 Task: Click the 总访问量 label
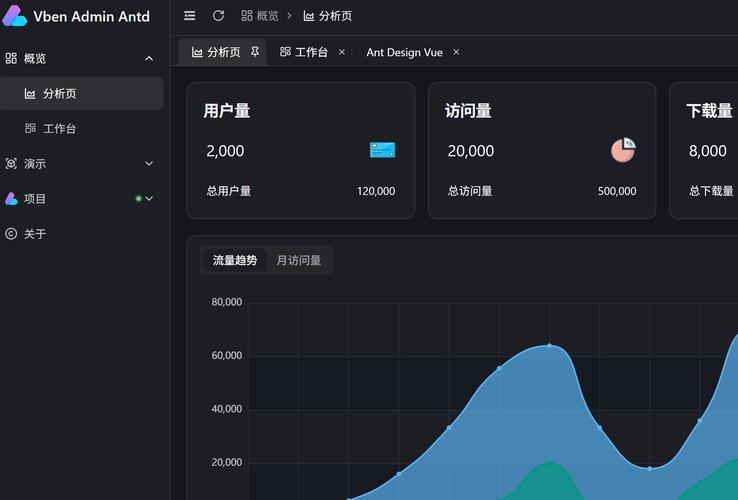click(470, 191)
